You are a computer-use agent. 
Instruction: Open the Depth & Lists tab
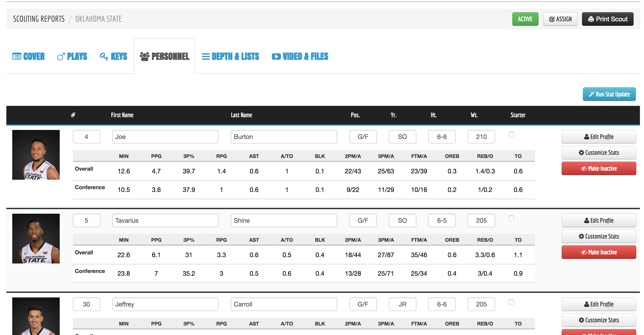(x=230, y=57)
